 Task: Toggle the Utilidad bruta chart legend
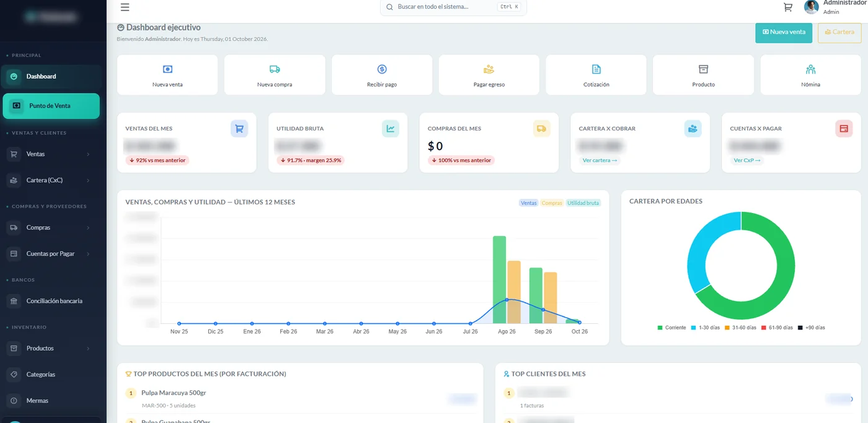(x=583, y=203)
